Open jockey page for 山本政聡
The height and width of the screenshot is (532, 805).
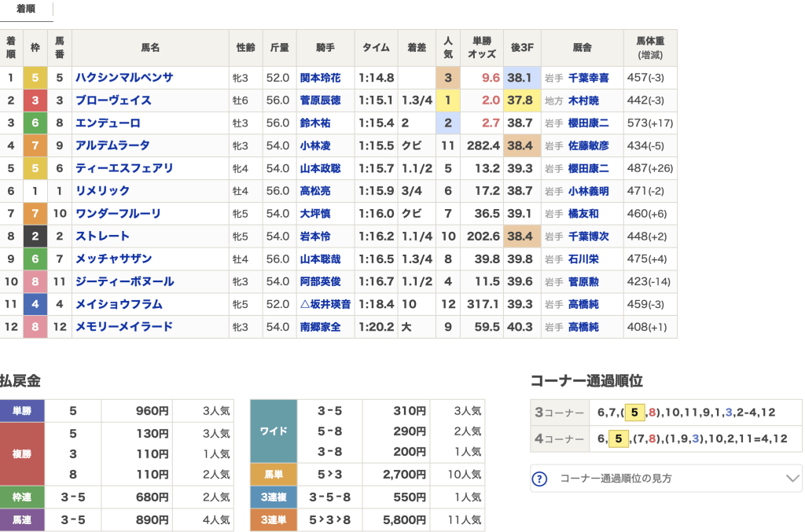point(321,167)
